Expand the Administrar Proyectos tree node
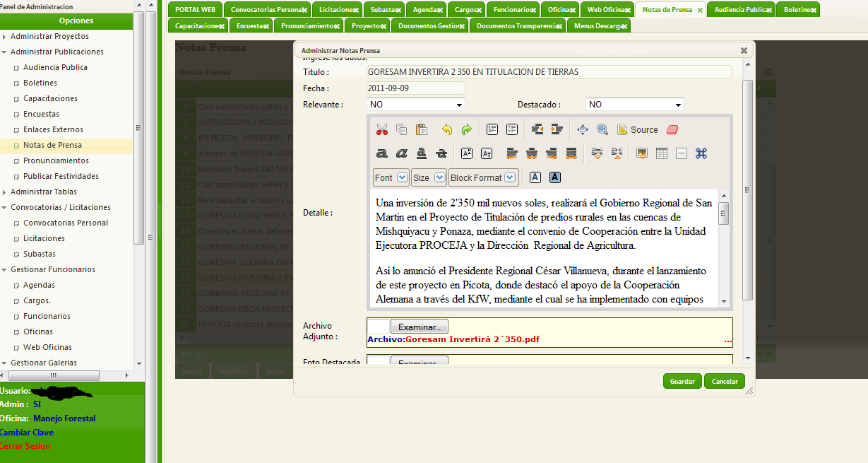The height and width of the screenshot is (463, 868). click(x=5, y=36)
